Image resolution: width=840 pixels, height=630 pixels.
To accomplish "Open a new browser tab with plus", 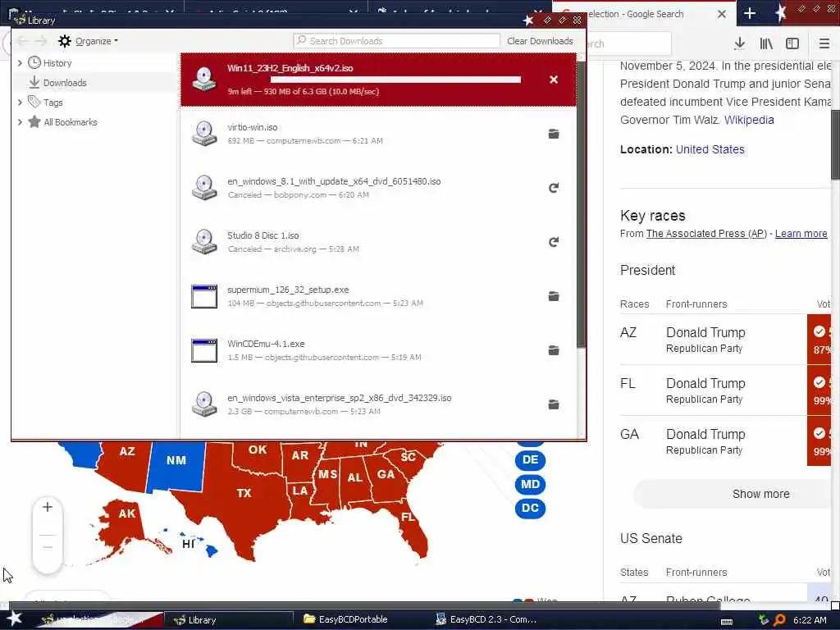I will pos(750,14).
